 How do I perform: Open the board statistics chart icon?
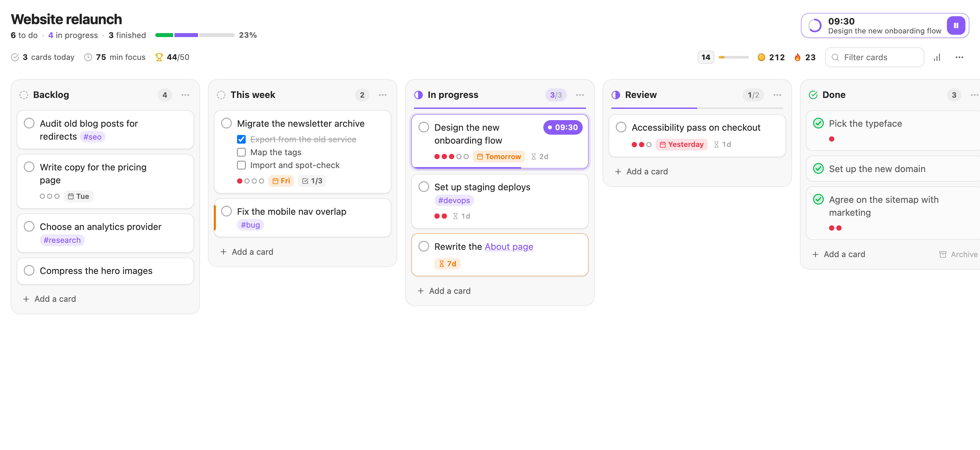(x=937, y=57)
